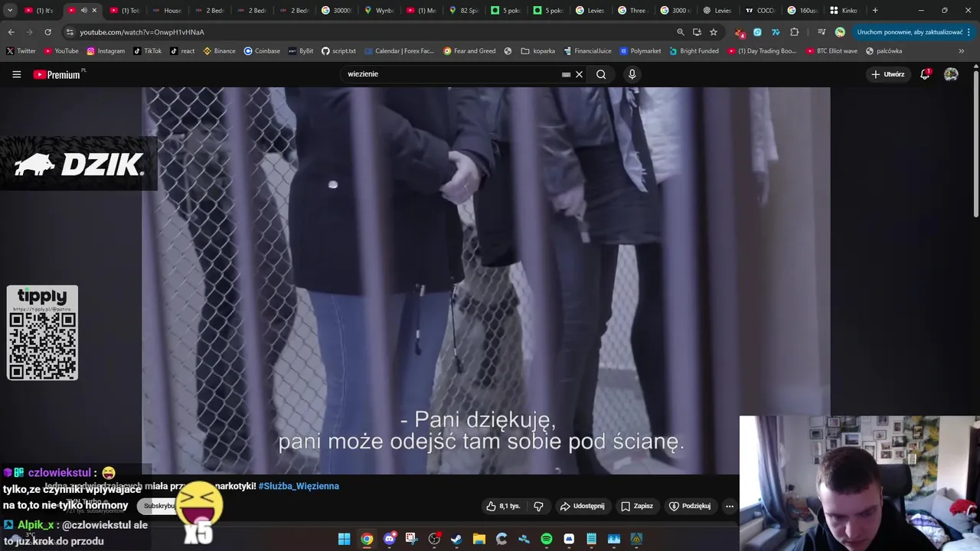This screenshot has width=980, height=551.
Task: Open YouTube notifications bell
Action: coord(925,74)
